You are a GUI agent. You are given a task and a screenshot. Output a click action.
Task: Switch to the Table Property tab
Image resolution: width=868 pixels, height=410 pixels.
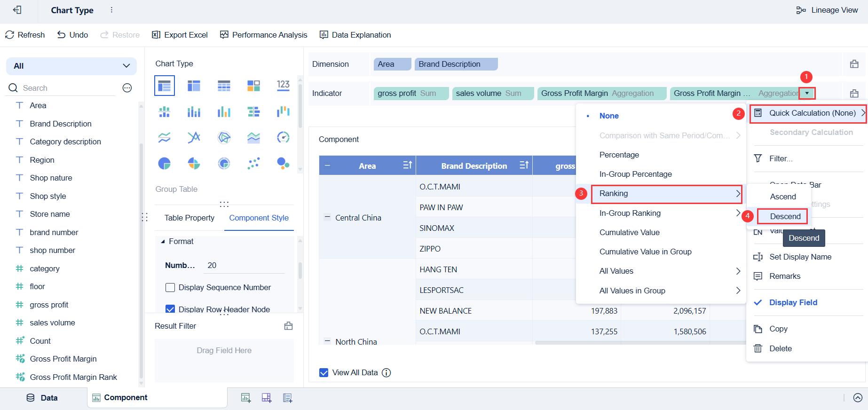coord(189,218)
